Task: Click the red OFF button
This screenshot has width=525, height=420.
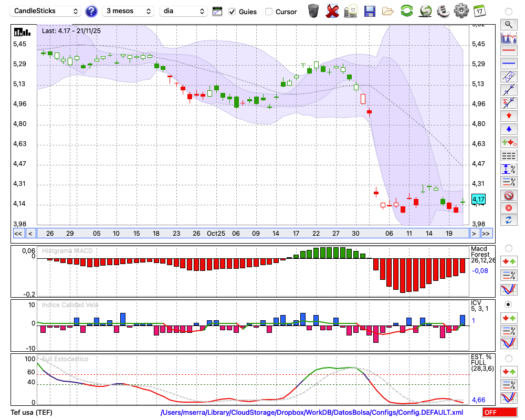Action: point(499,413)
